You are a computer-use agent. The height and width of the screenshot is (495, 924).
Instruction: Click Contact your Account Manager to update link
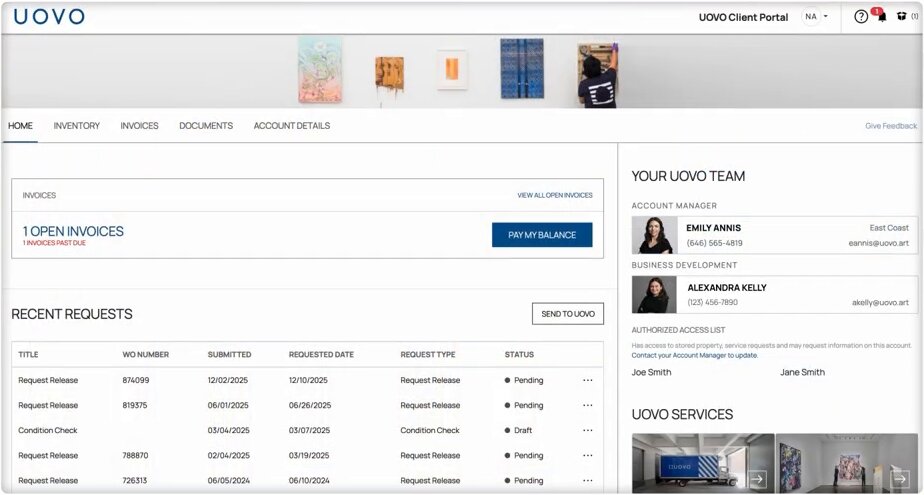(695, 355)
